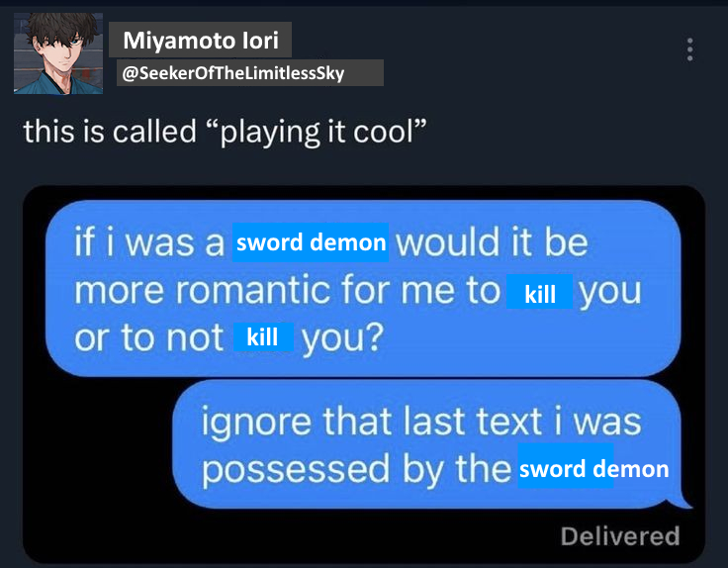The height and width of the screenshot is (568, 728).
Task: Click the quoted phrase "playing it cool"
Action: tap(316, 132)
